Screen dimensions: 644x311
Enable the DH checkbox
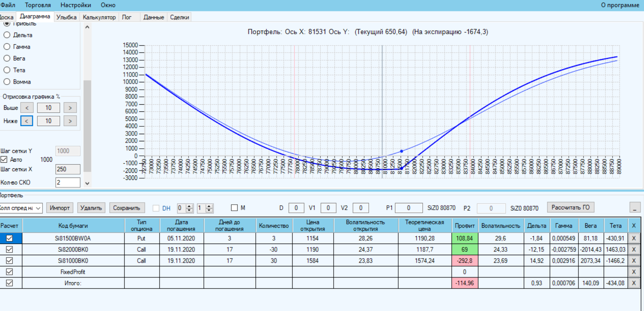[156, 208]
